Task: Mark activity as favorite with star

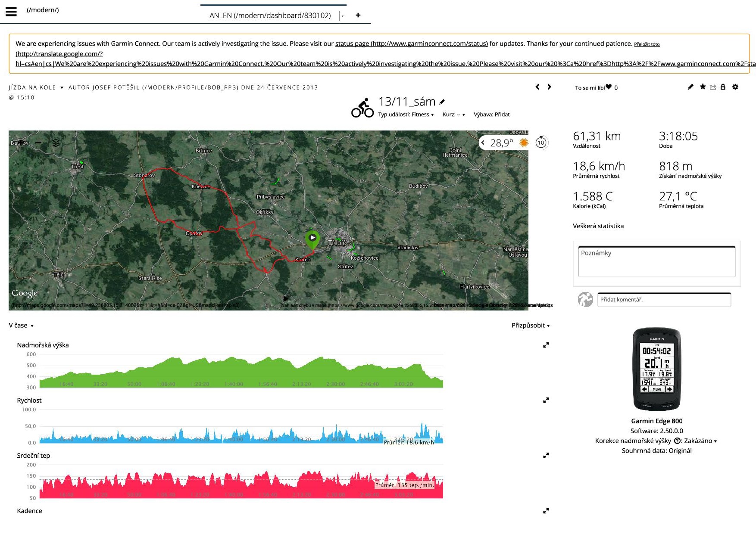Action: (703, 87)
